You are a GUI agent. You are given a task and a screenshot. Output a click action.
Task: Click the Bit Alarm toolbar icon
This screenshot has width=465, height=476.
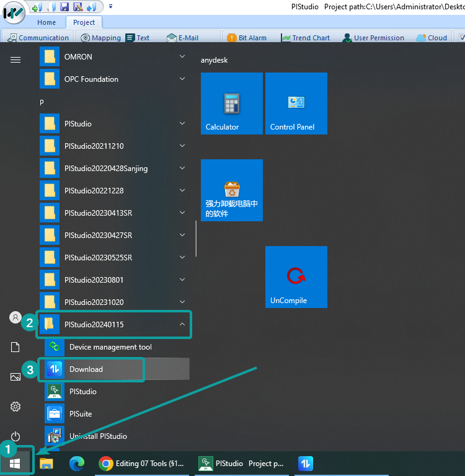click(x=247, y=38)
